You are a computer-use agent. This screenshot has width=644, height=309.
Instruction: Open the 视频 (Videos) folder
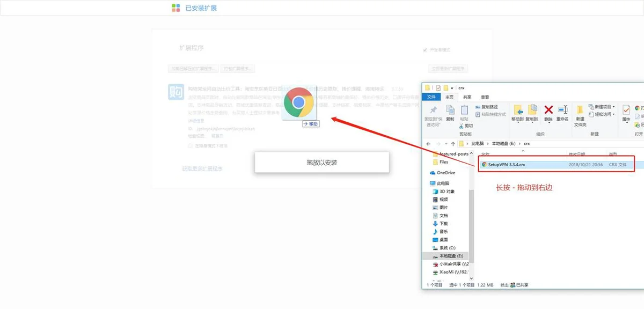440,200
